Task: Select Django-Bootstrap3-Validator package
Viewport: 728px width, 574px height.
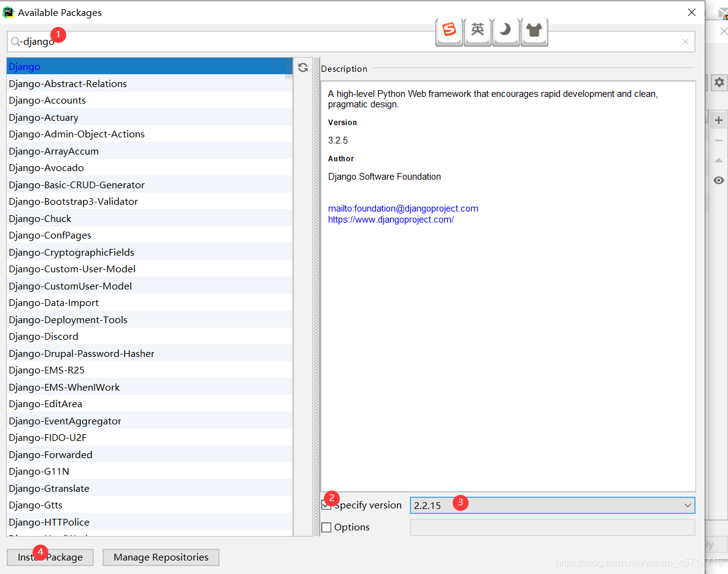Action: click(150, 202)
